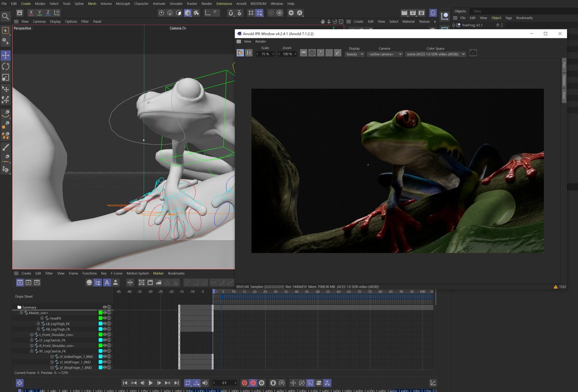Viewport: 578px width, 392px height.
Task: Jump to the start of the animation
Action: pyautogui.click(x=125, y=383)
